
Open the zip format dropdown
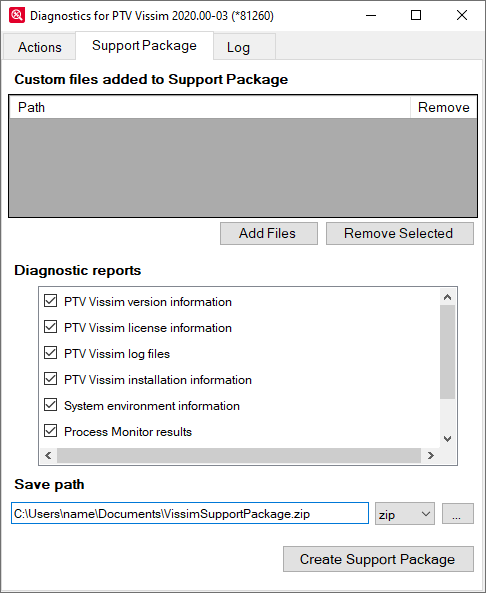coord(405,514)
